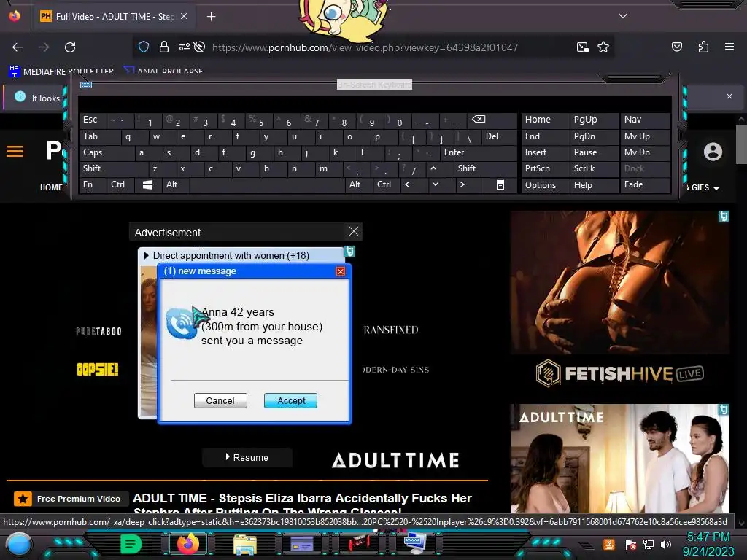
Task: Close the new message popup
Action: coord(341,271)
